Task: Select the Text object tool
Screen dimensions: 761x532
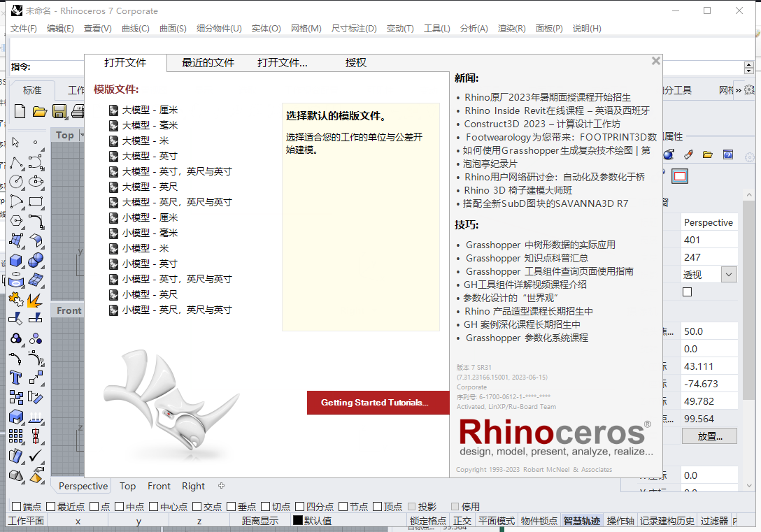Action: click(x=16, y=378)
